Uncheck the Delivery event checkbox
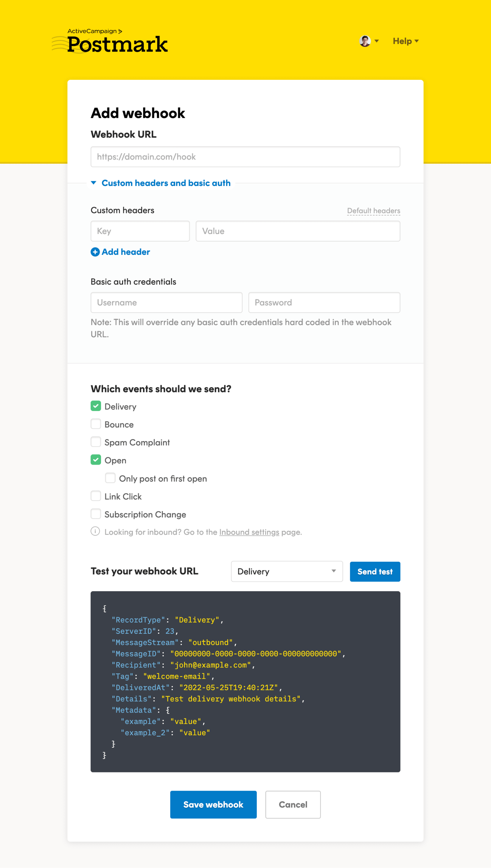The image size is (491, 868). [x=96, y=406]
